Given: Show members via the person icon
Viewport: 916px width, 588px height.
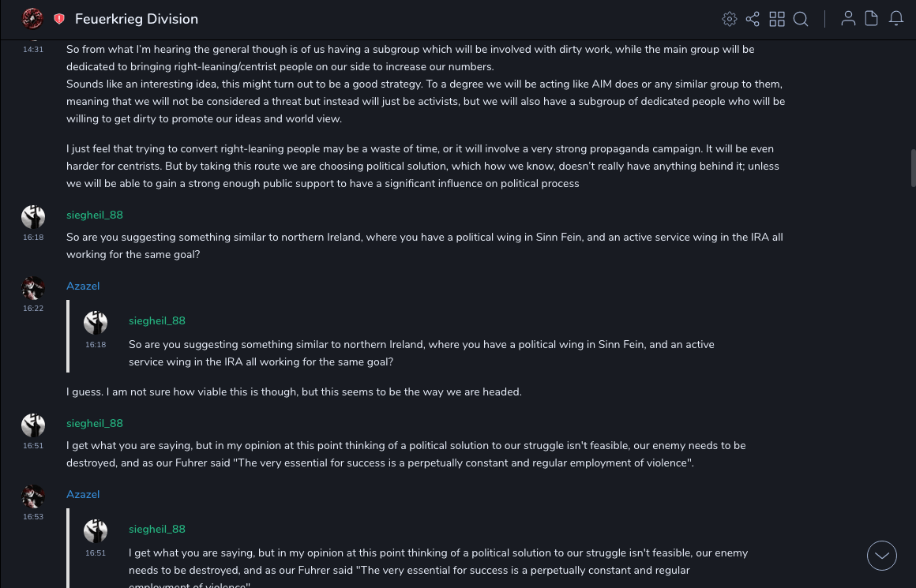Looking at the screenshot, I should 848,19.
